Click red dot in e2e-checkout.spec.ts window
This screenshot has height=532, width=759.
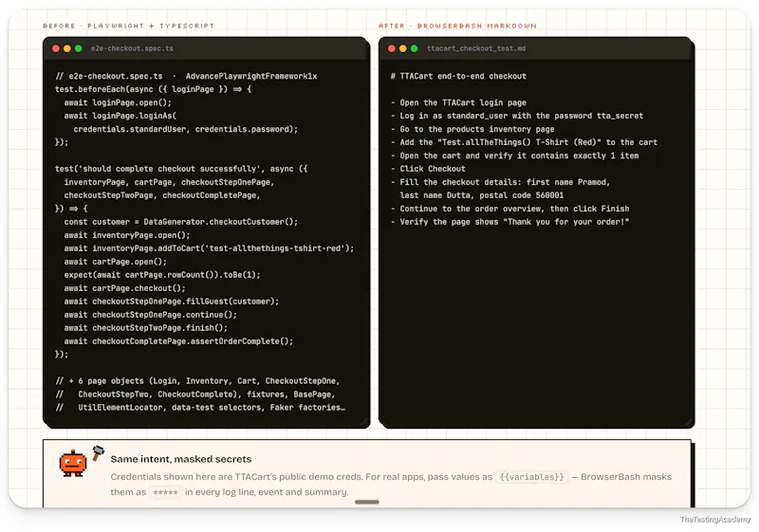(x=56, y=48)
